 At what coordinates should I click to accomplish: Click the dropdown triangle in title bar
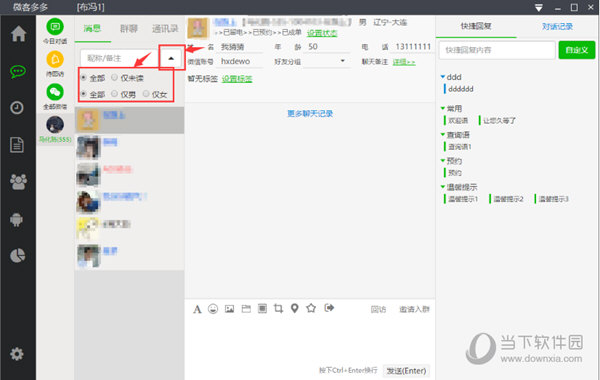coord(539,8)
